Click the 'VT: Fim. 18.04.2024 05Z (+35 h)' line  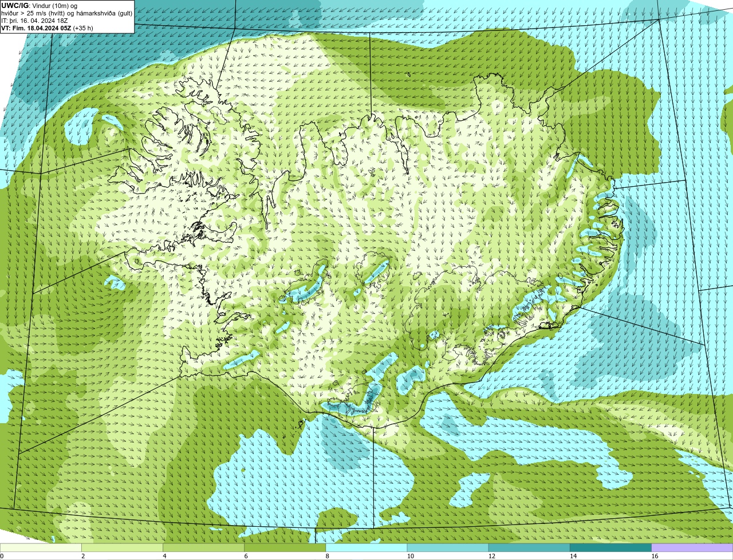pos(47,27)
